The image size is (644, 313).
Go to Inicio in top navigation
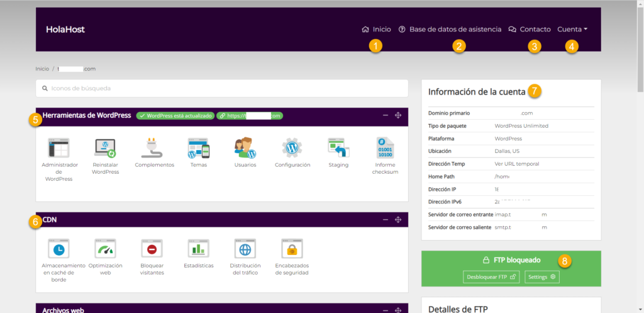tap(376, 29)
